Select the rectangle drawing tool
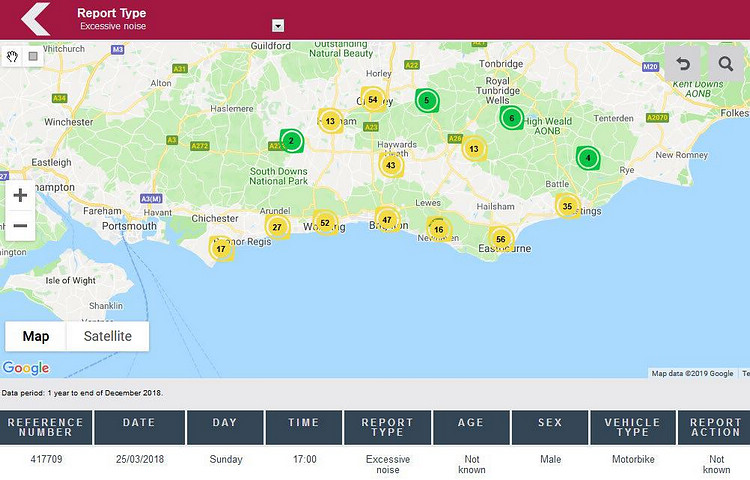Screen dimensions: 750x480 point(33,56)
